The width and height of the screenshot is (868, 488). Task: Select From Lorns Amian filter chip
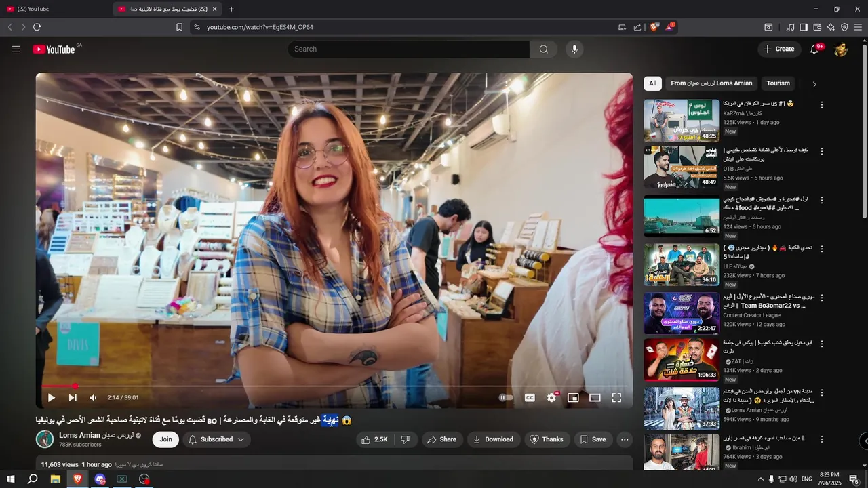pos(711,83)
